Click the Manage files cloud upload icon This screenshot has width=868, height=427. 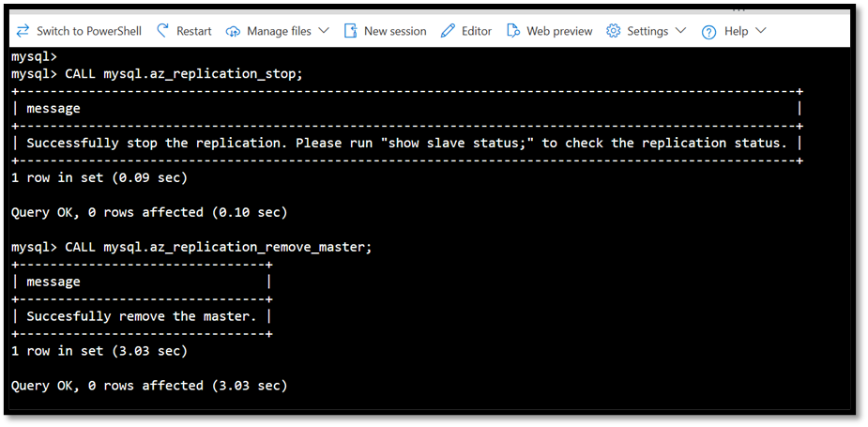point(234,32)
